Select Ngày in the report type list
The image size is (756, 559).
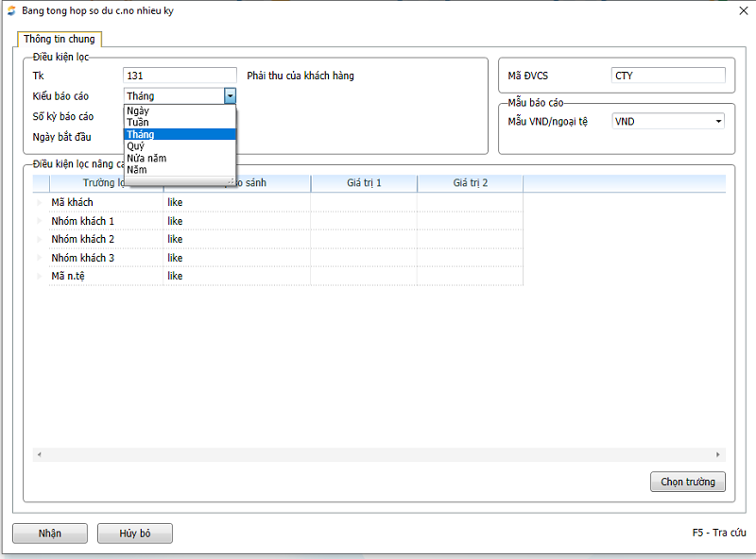click(x=180, y=110)
